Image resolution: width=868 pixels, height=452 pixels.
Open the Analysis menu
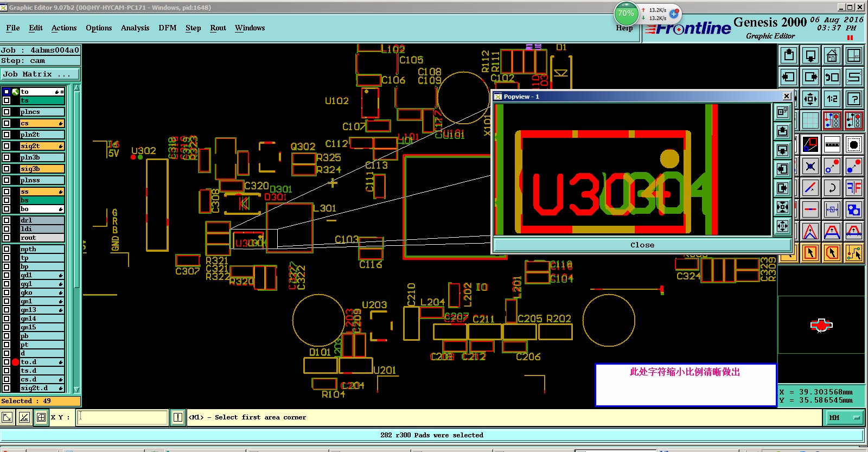[135, 28]
